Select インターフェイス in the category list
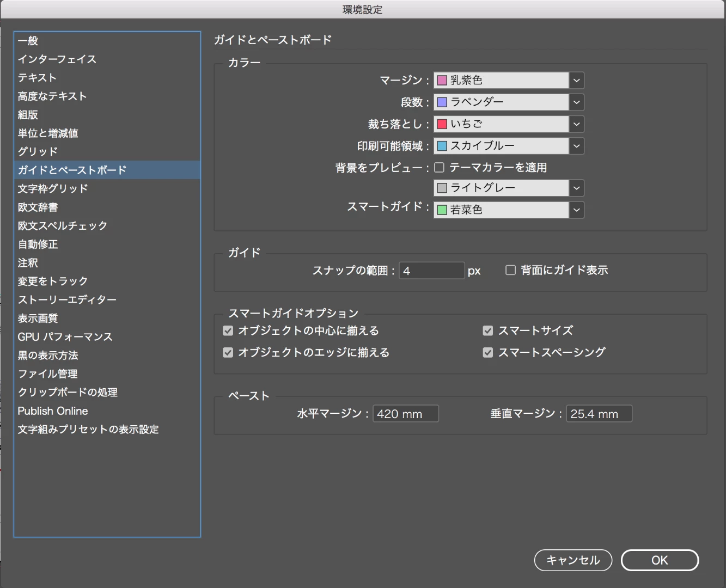 point(107,59)
